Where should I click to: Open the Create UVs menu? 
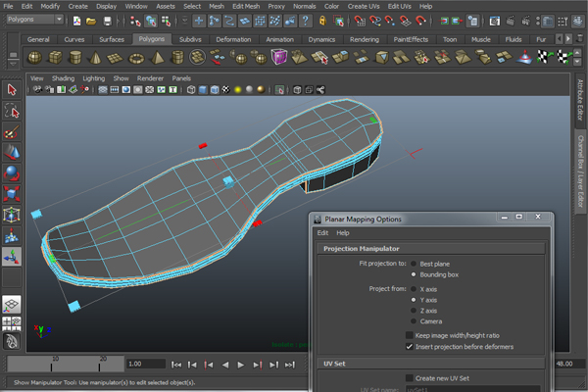click(x=364, y=7)
